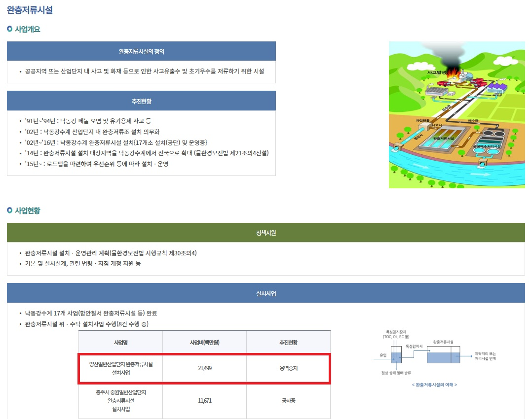
Task: Open the buffer storage flow diagram image
Action: pos(435,352)
